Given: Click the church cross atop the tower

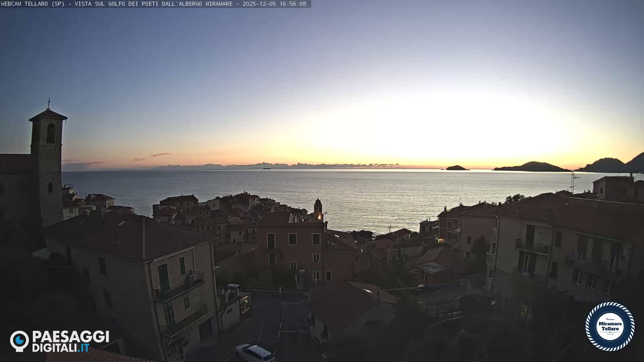Looking at the screenshot, I should coord(50,102).
